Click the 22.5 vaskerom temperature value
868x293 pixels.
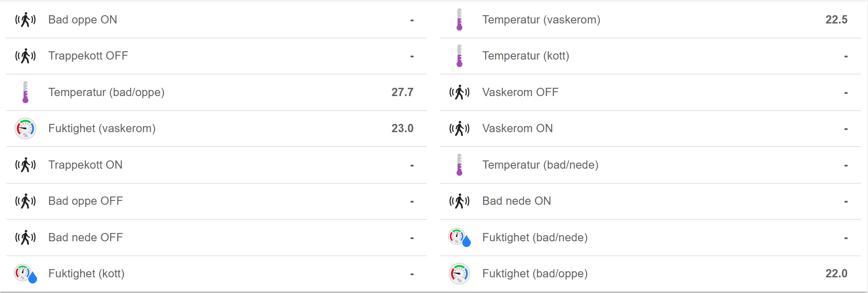836,20
